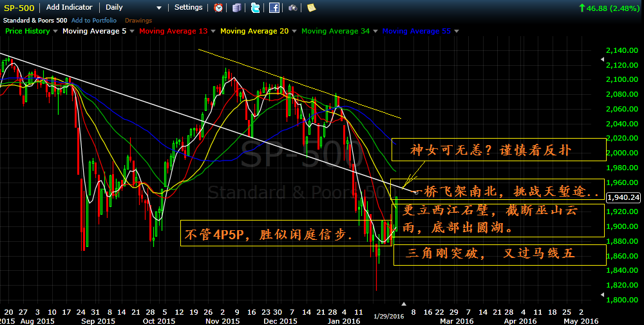Screen dimensions: 644x325
Task: Click the 46.88 (2.48%) change value
Action: (x=614, y=8)
